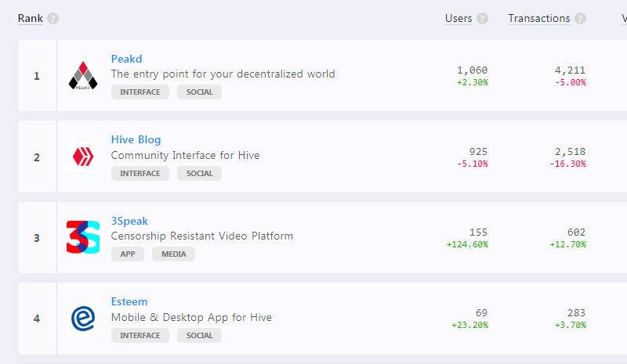Screen dimensions: 627x364
Task: Select rank number 3 cell
Action: (37, 238)
